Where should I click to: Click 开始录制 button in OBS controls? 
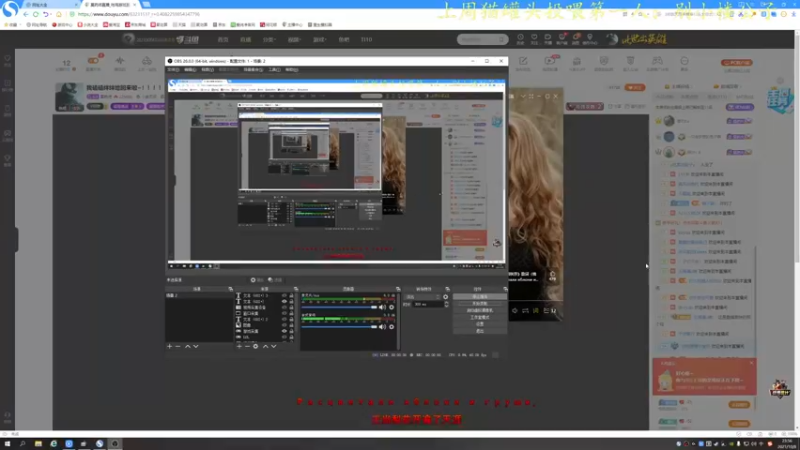480,304
